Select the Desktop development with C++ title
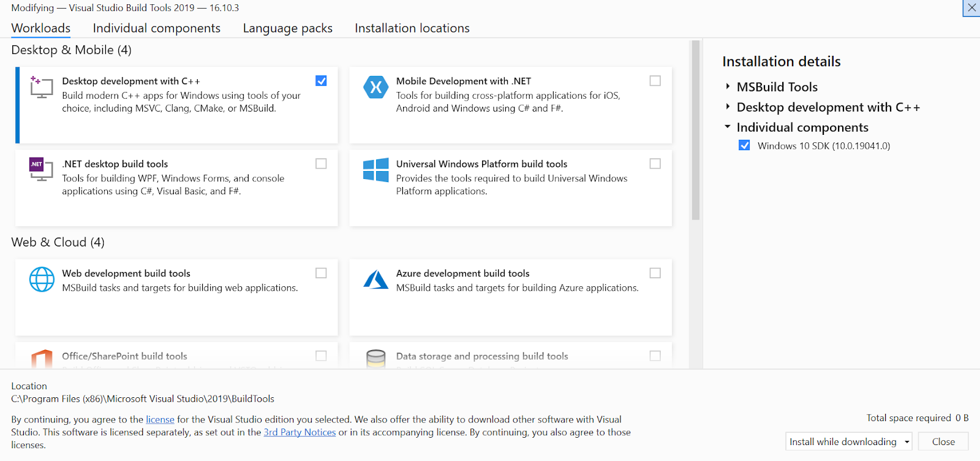 131,81
